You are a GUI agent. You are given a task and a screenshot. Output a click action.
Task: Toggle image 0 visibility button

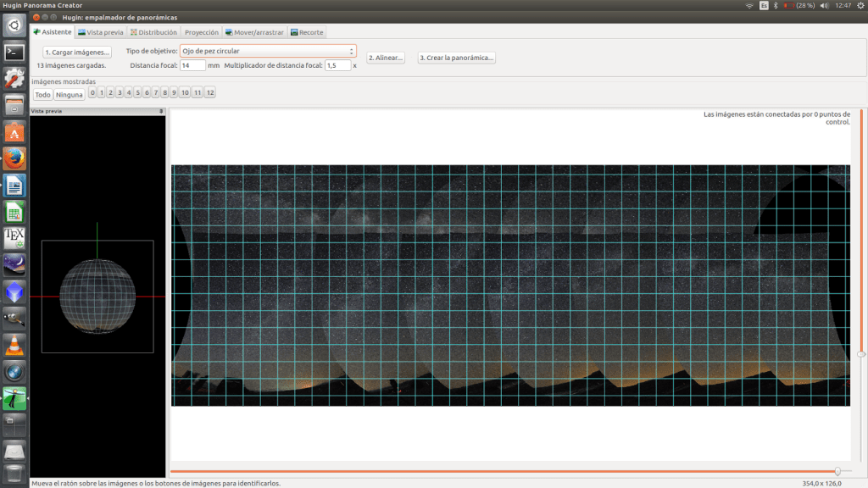pos(92,93)
